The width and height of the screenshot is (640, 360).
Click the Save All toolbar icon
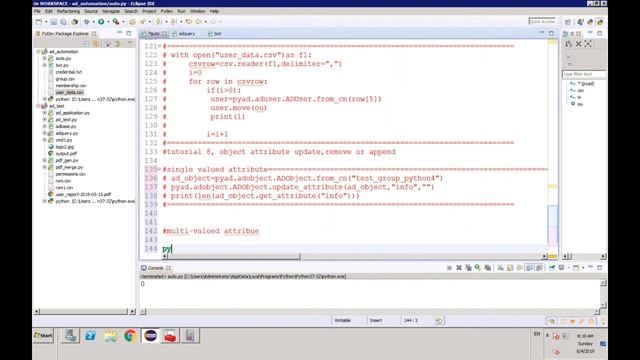(x=63, y=22)
